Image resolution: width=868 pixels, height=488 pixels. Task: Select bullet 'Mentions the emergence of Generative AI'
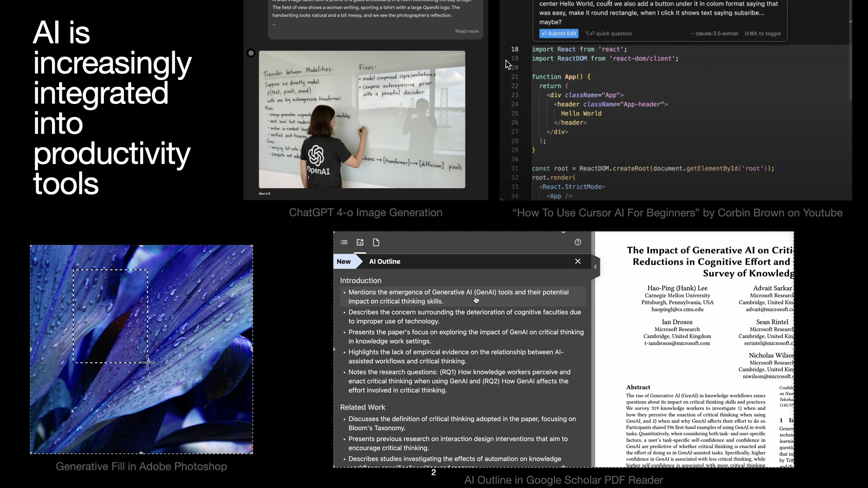(x=463, y=297)
